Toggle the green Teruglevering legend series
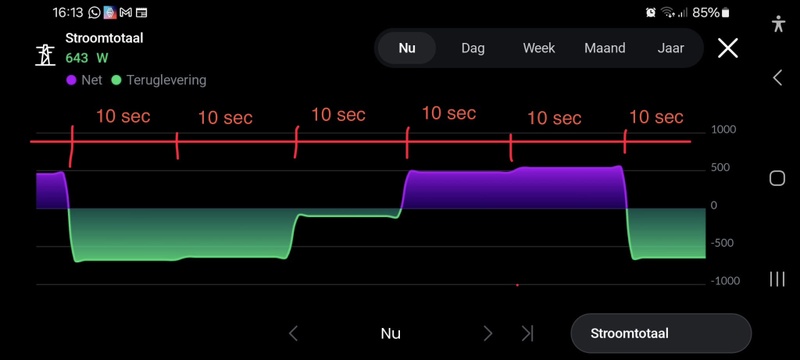This screenshot has width=800, height=360. pyautogui.click(x=159, y=80)
